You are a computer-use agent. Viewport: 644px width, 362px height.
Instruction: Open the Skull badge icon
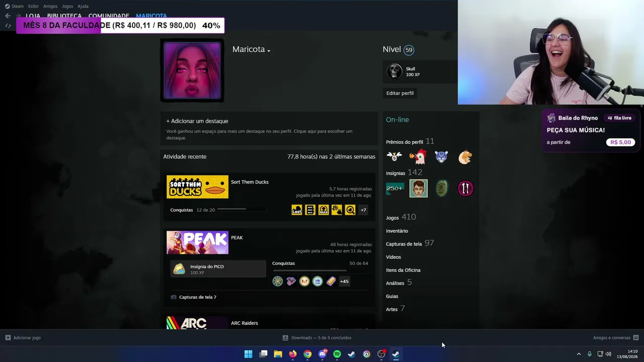(394, 71)
